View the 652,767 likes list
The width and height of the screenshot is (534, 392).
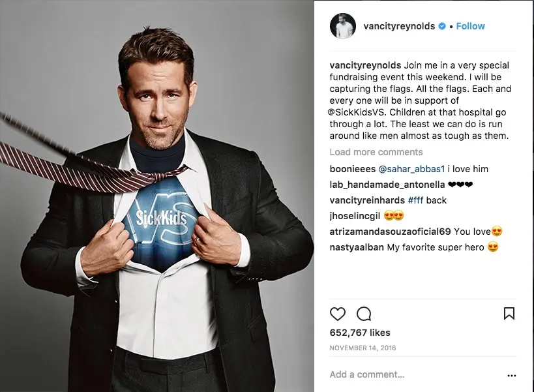[x=360, y=333]
